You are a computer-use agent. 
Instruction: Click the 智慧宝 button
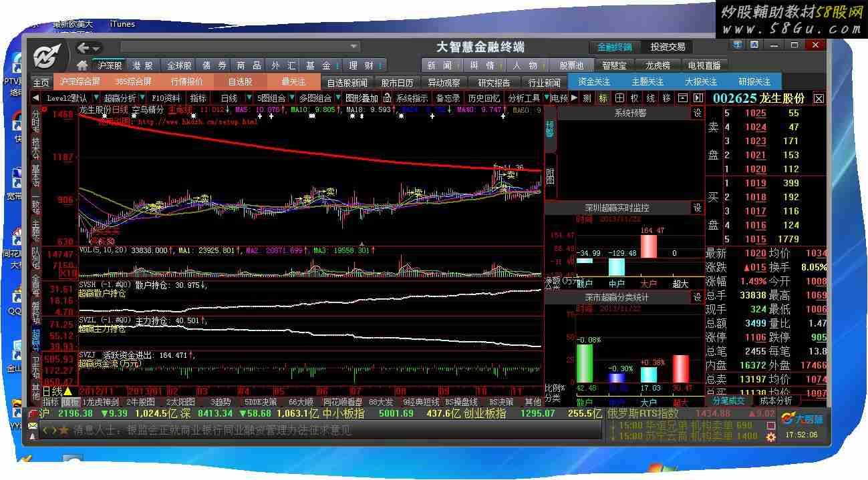[614, 65]
